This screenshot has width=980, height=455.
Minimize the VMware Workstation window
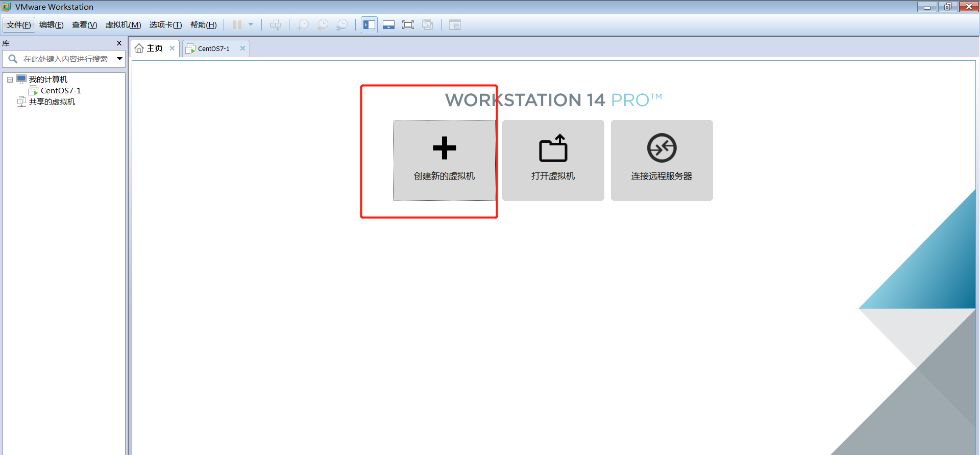point(927,7)
